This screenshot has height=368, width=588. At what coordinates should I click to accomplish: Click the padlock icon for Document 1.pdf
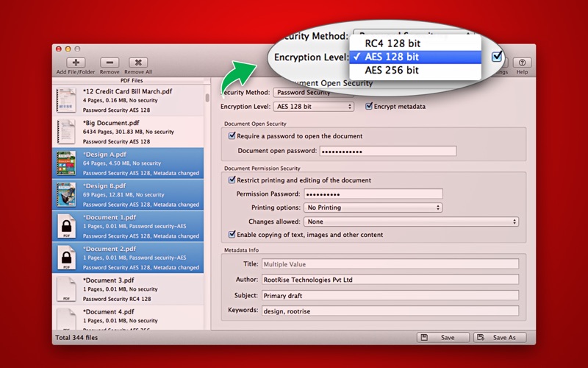[67, 227]
